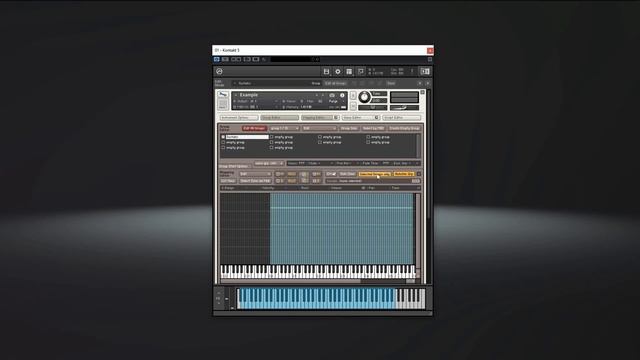Image resolution: width=640 pixels, height=360 pixels.
Task: Click the instrument volume slider
Action: (404, 108)
